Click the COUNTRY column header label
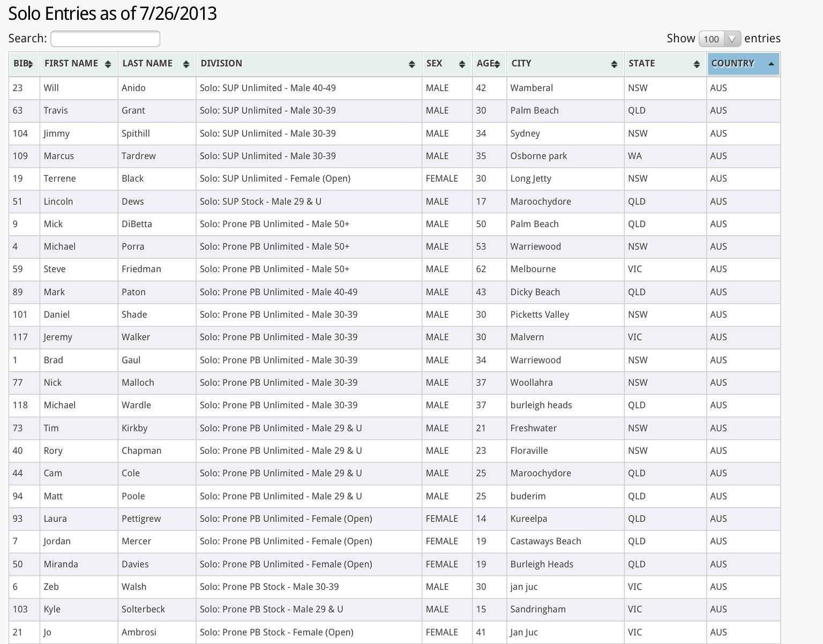Viewport: 823px width, 644px height. [x=732, y=63]
